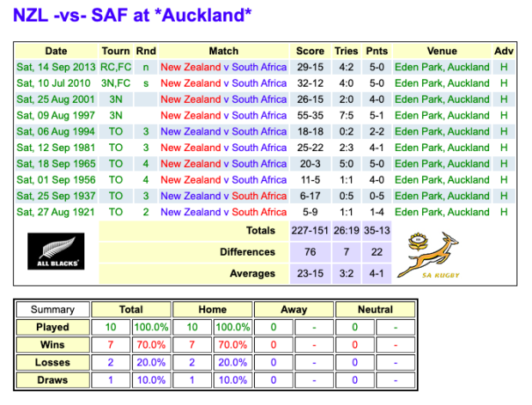Click the Summary table heading cell

[53, 310]
